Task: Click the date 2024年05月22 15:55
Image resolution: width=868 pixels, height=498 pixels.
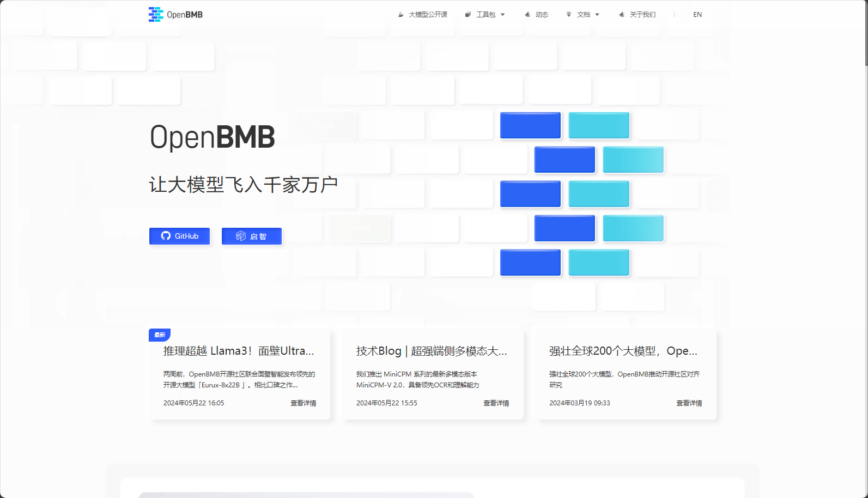Action: tap(387, 403)
